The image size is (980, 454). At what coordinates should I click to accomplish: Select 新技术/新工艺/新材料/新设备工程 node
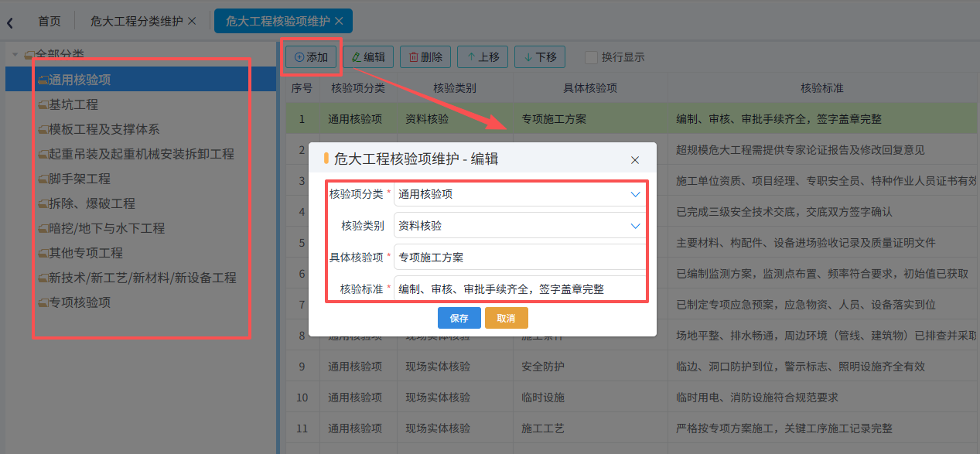[142, 278]
